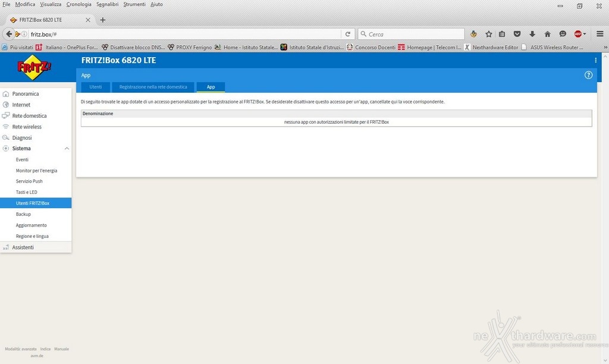Open the Manuale footer link

(x=61, y=349)
